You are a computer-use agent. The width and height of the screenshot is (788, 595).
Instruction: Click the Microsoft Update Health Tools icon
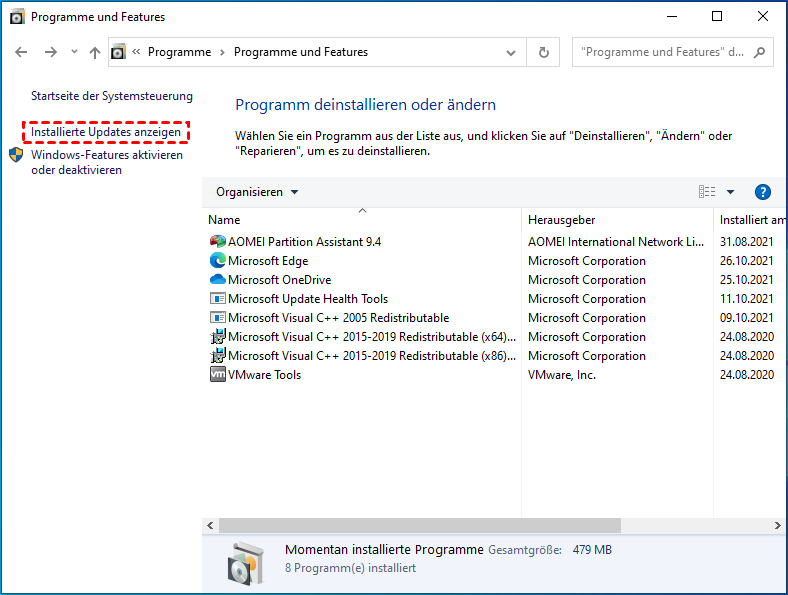pyautogui.click(x=218, y=299)
